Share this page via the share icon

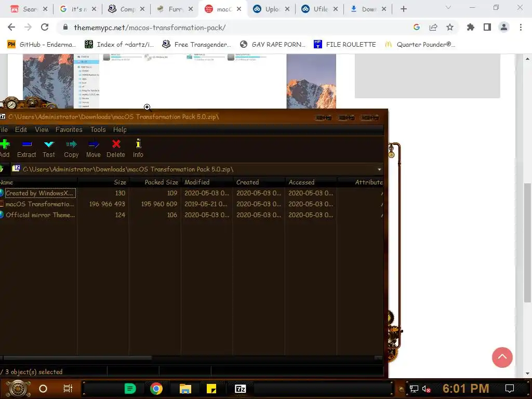tap(433, 28)
